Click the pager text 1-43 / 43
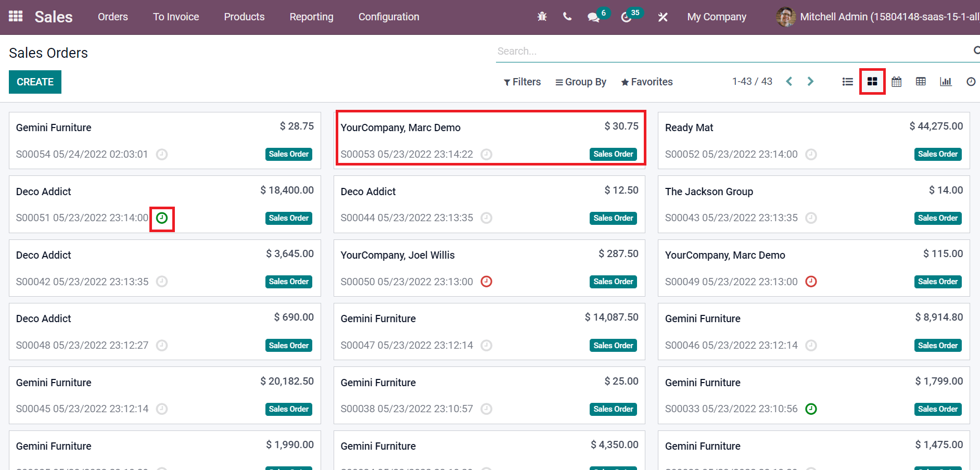The height and width of the screenshot is (470, 980). click(x=752, y=82)
